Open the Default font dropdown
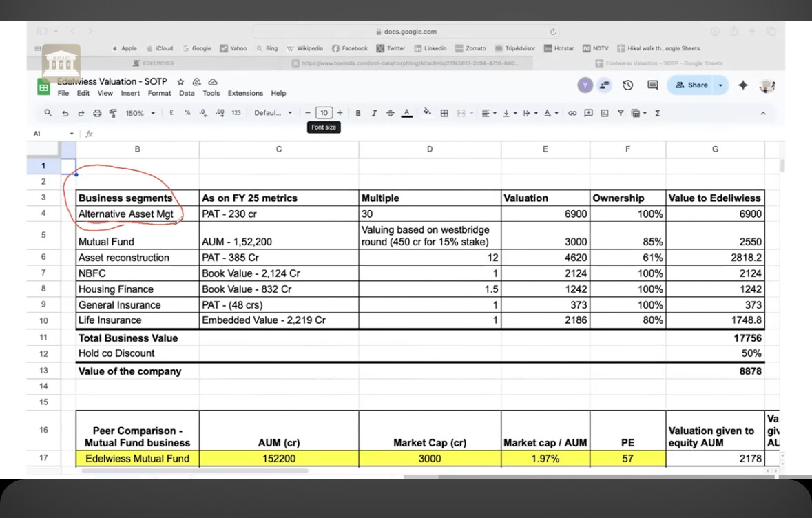This screenshot has width=812, height=518. click(x=273, y=113)
